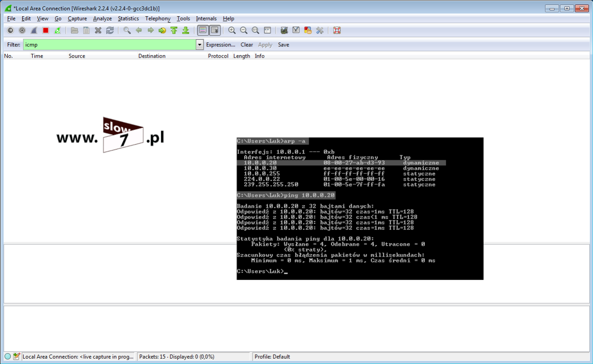
Task: Open the Expression... filter builder
Action: click(x=221, y=45)
